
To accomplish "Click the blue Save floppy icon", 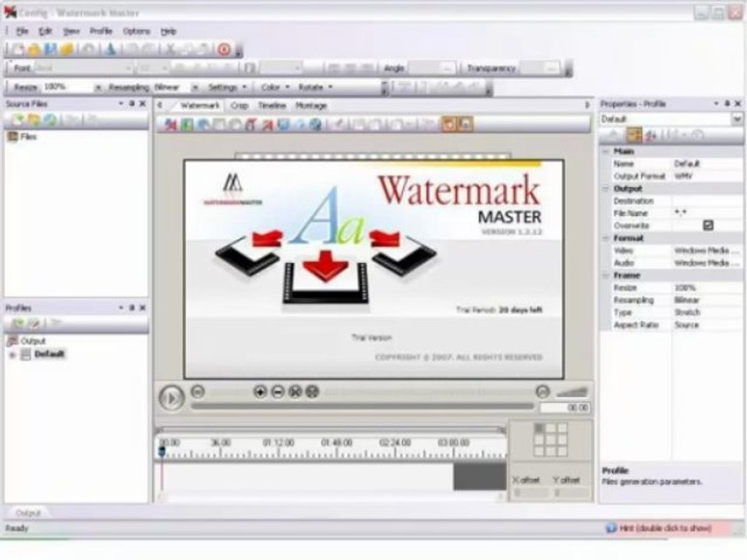I will click(x=51, y=50).
